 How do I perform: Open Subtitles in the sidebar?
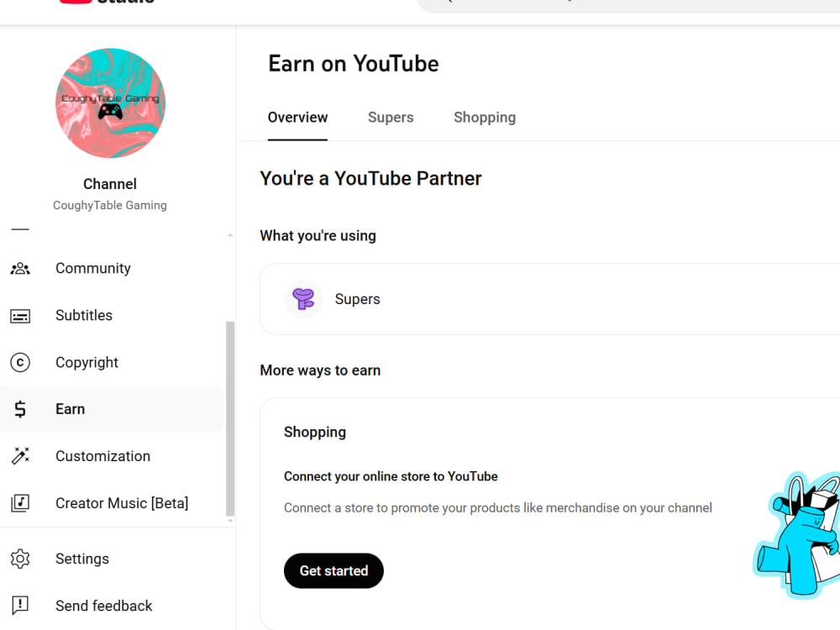(x=112, y=316)
